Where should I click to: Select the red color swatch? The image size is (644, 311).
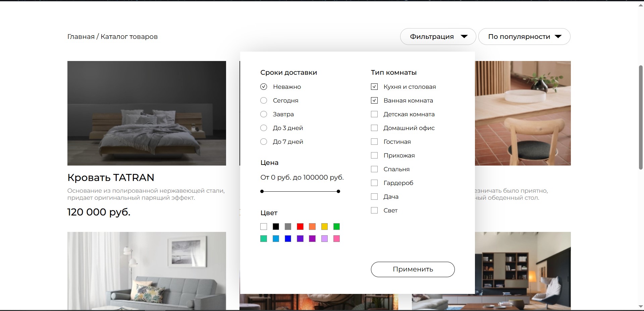point(300,227)
